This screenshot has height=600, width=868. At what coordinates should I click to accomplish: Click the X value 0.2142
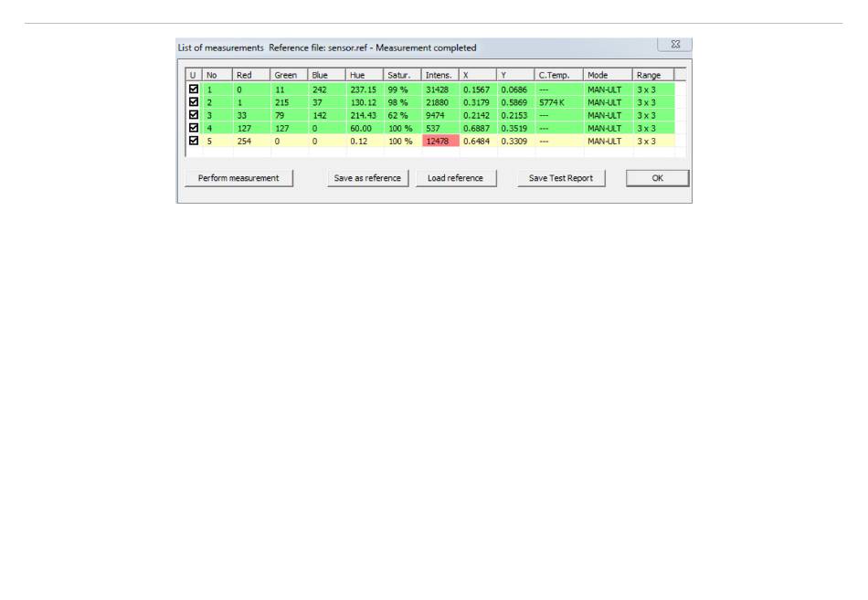(x=477, y=115)
